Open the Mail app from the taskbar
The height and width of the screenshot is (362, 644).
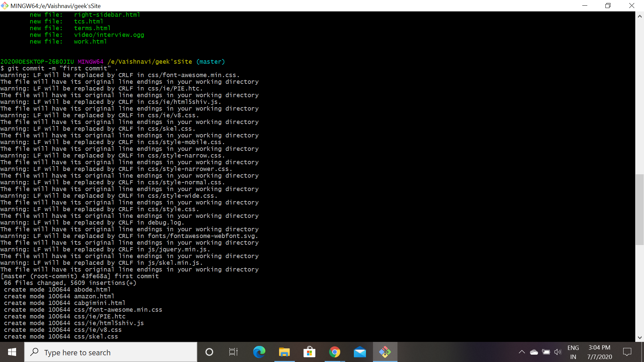coord(360,352)
